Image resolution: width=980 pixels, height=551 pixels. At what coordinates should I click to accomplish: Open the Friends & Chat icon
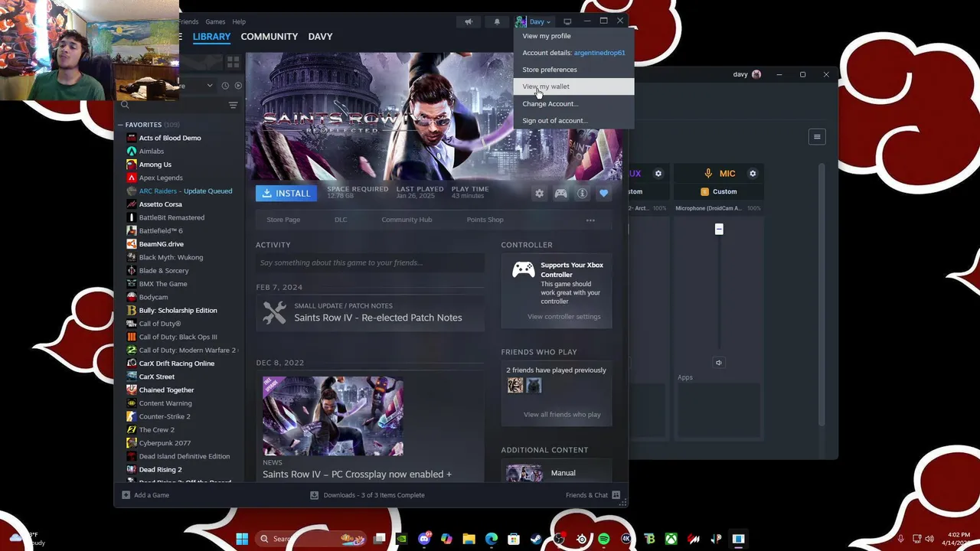coord(616,495)
